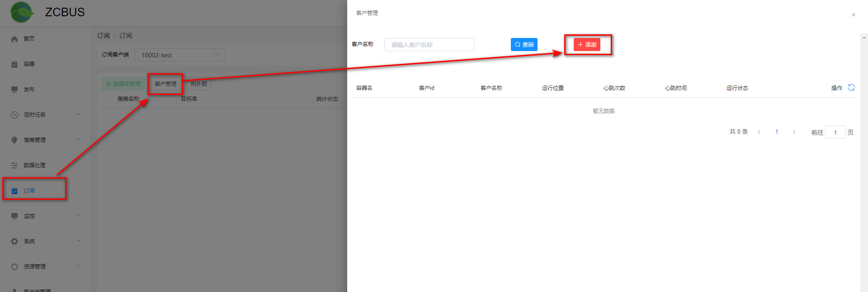Focus the 客户名称 search input field
Screen dimensions: 868x292
[429, 45]
